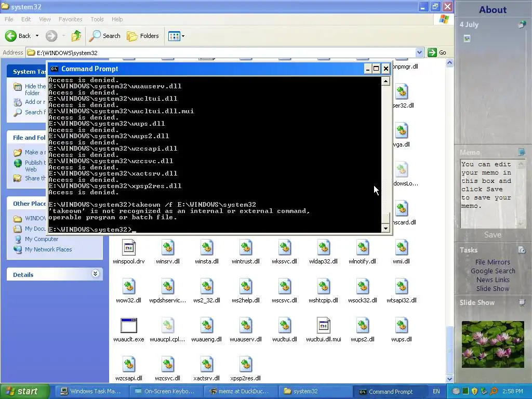
Task: Select the wlnotify.dll file
Action: point(362,248)
